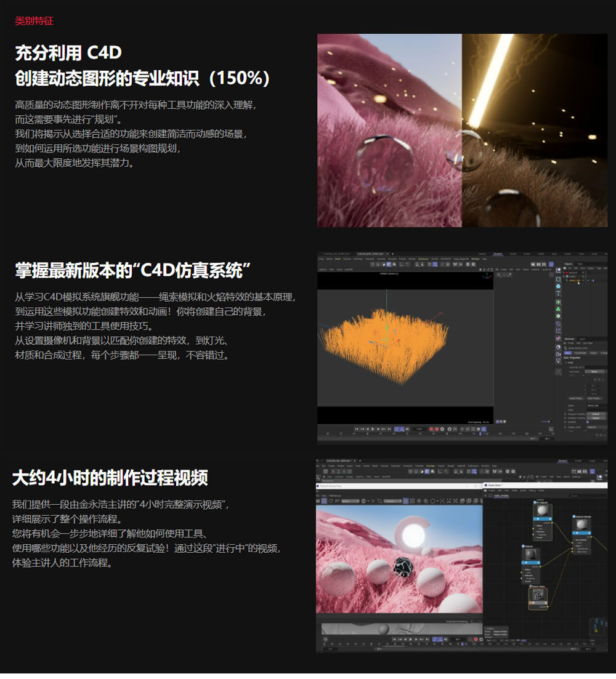Open Viewport Visibility Default dropdown
This screenshot has height=679, width=616.
[596, 414]
